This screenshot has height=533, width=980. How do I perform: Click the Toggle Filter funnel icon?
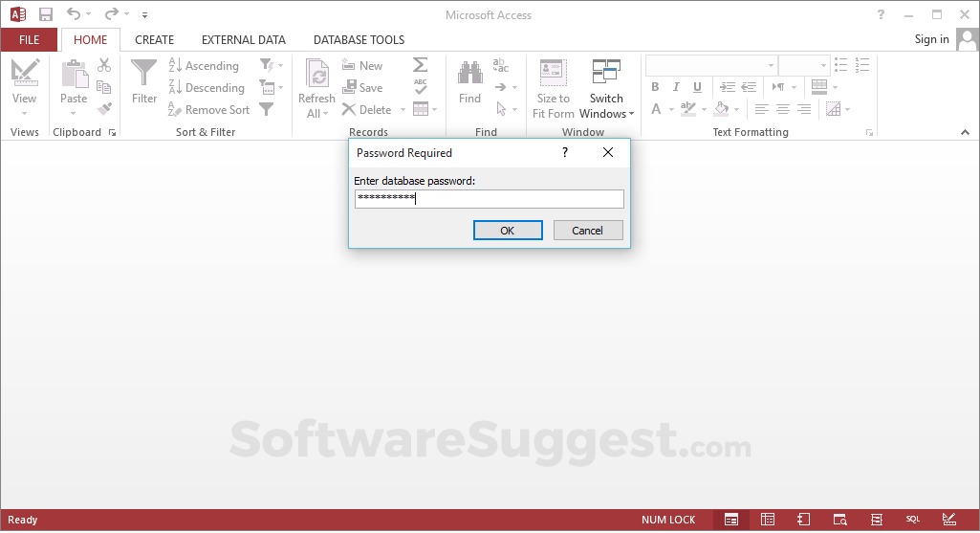[x=267, y=109]
